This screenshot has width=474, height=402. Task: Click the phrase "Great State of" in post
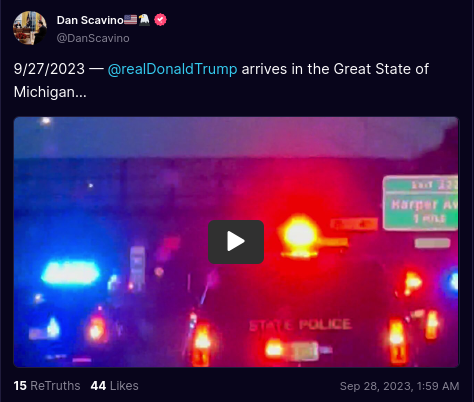[x=381, y=69]
